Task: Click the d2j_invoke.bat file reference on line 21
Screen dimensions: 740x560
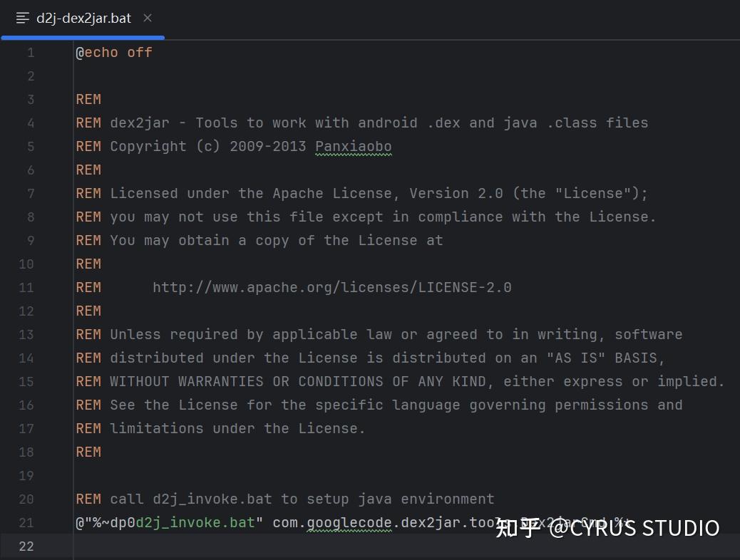Action: tap(195, 523)
